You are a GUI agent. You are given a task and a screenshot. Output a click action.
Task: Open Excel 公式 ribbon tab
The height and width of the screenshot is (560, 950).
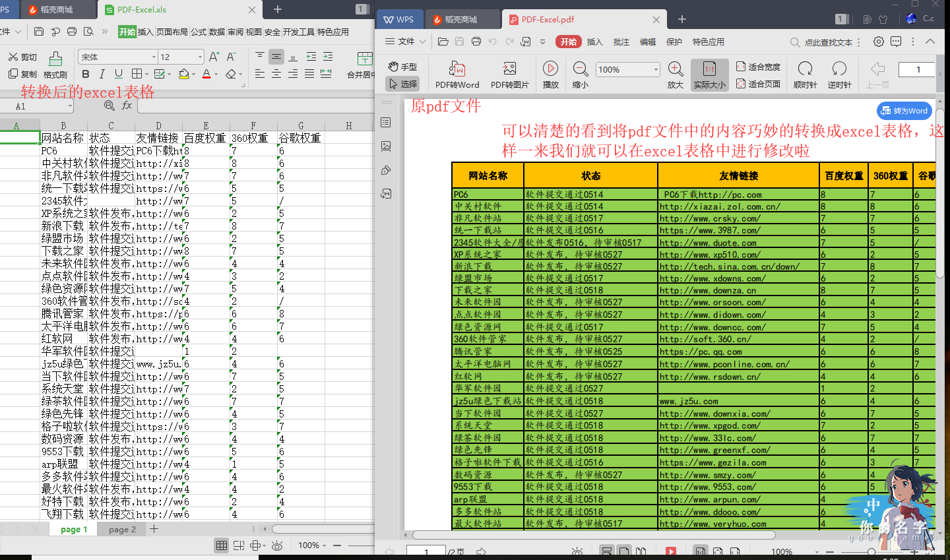[x=199, y=32]
